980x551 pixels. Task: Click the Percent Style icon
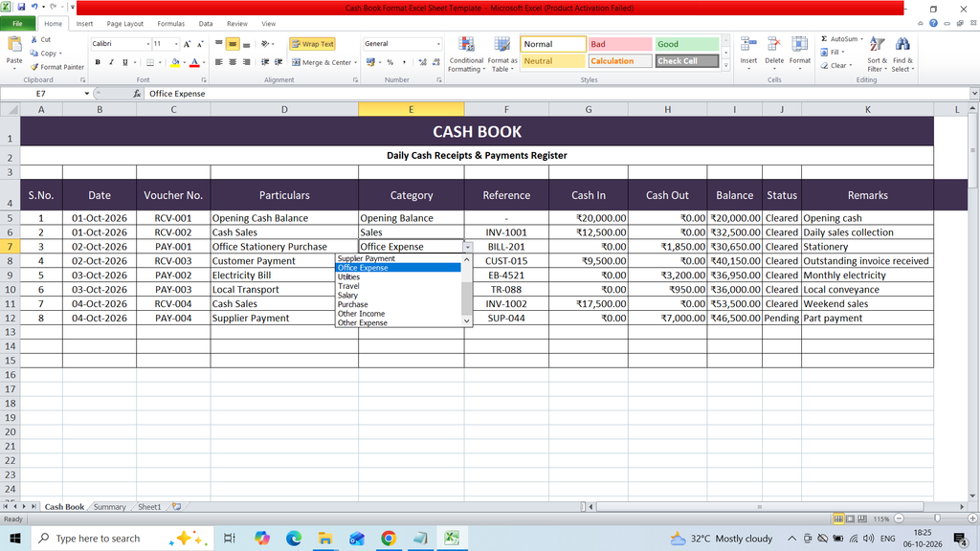click(390, 62)
